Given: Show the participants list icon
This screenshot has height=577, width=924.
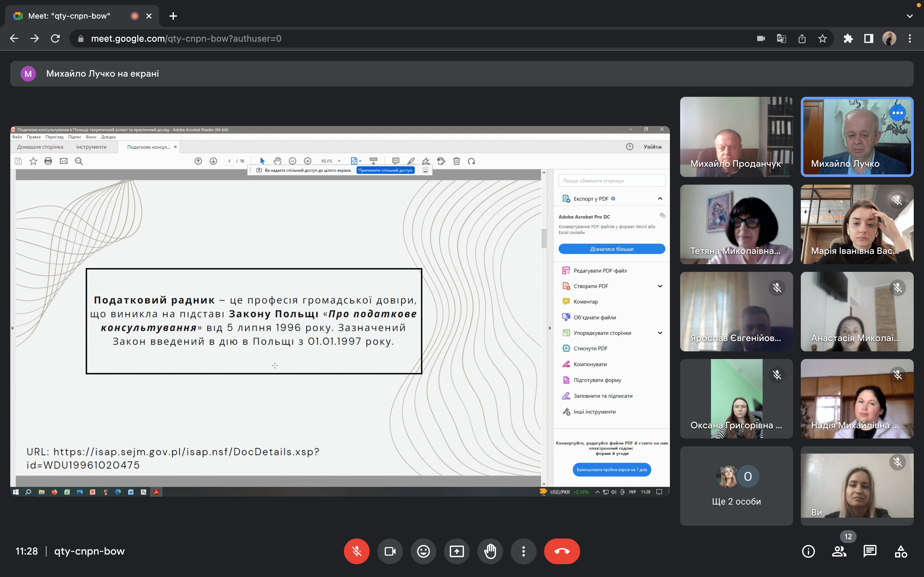Looking at the screenshot, I should coord(839,551).
